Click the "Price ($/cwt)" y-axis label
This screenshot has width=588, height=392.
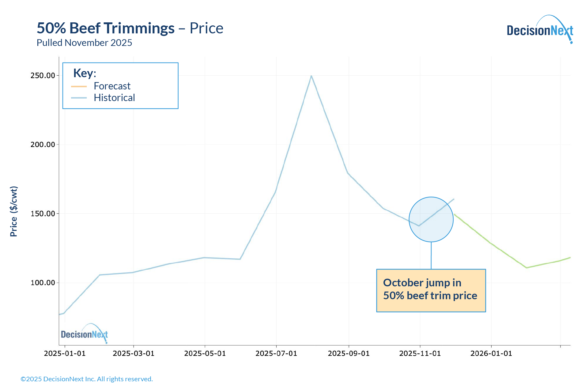[x=14, y=211]
